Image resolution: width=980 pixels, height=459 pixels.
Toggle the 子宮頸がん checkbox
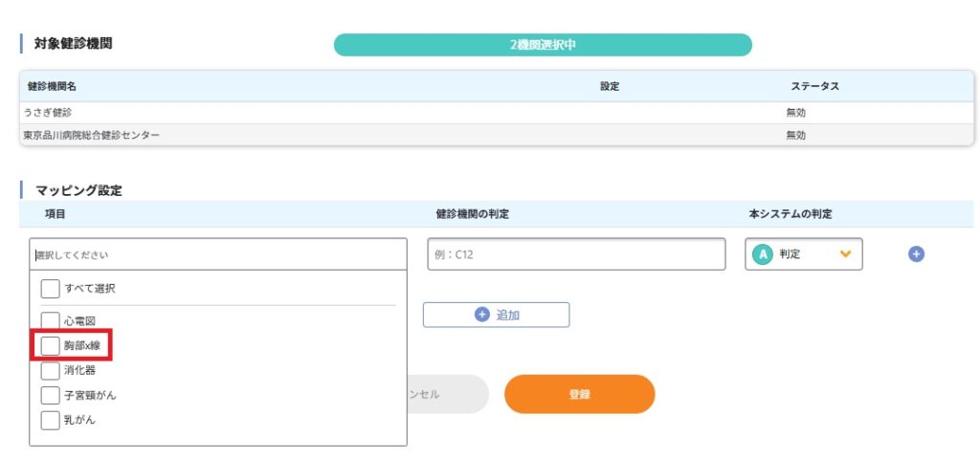pyautogui.click(x=51, y=395)
